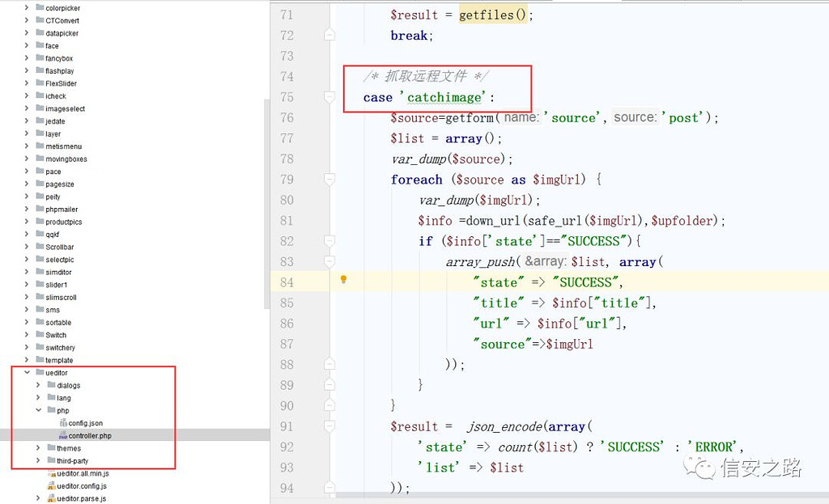The image size is (829, 504).
Task: Fold the case block at line 75
Action: 329,97
